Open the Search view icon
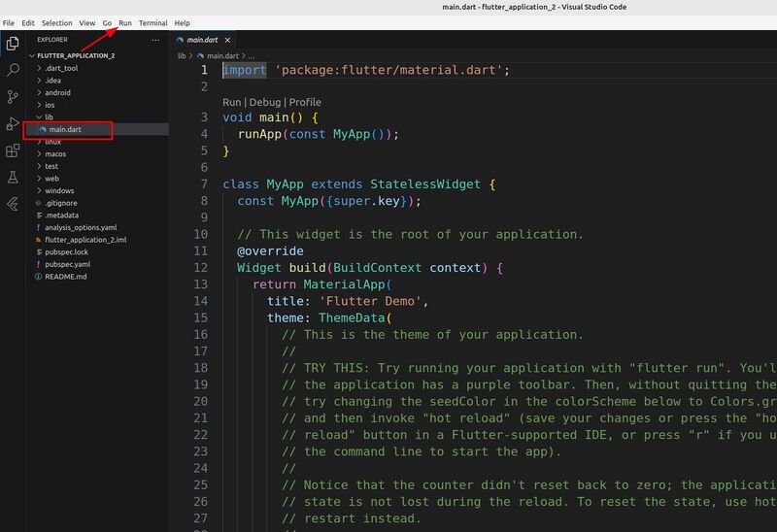The image size is (777, 532). 13,70
